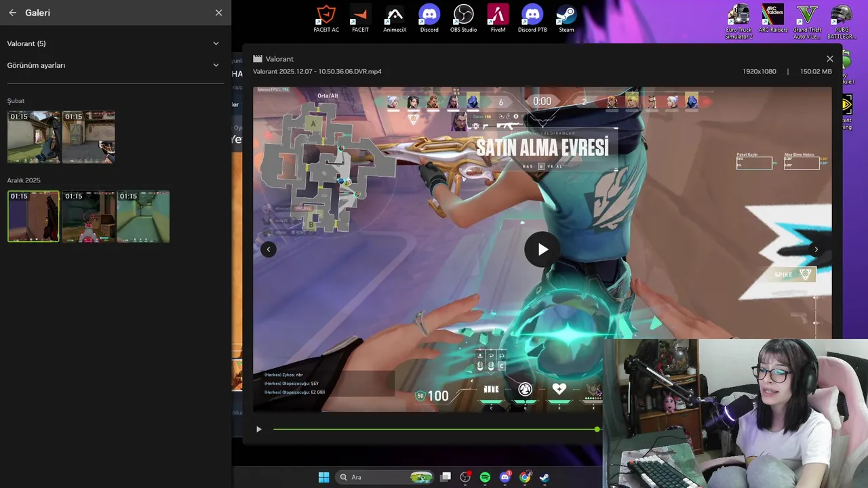Click the 150.02 MB file size
This screenshot has width=868, height=488.
tap(816, 71)
